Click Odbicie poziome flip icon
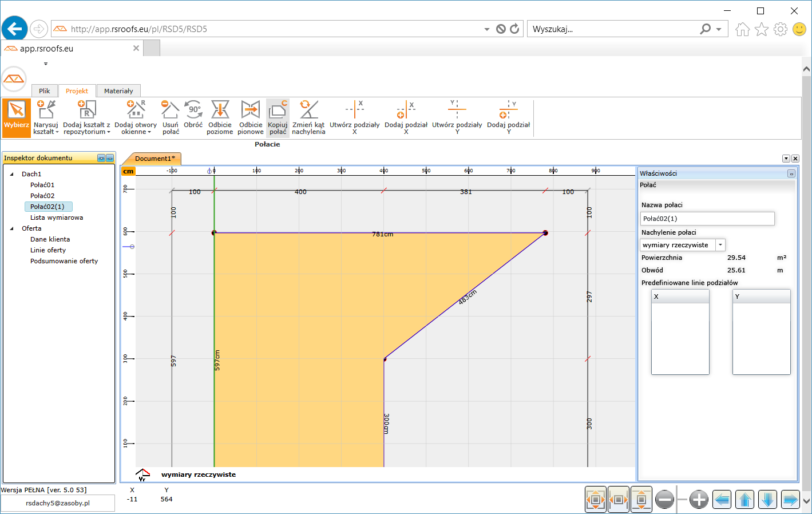Viewport: 812px width, 514px height. tap(220, 117)
